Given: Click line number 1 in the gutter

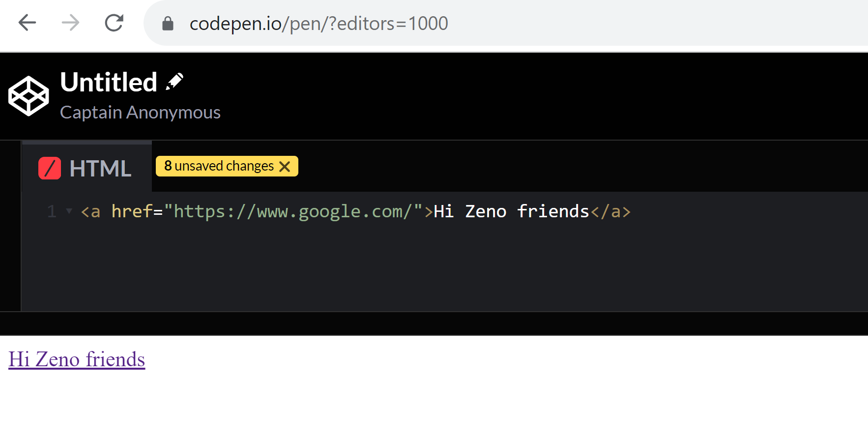Looking at the screenshot, I should point(52,211).
